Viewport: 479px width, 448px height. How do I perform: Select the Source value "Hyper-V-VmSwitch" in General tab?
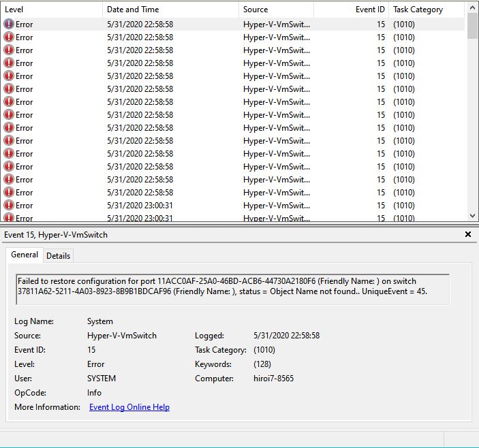(122, 336)
